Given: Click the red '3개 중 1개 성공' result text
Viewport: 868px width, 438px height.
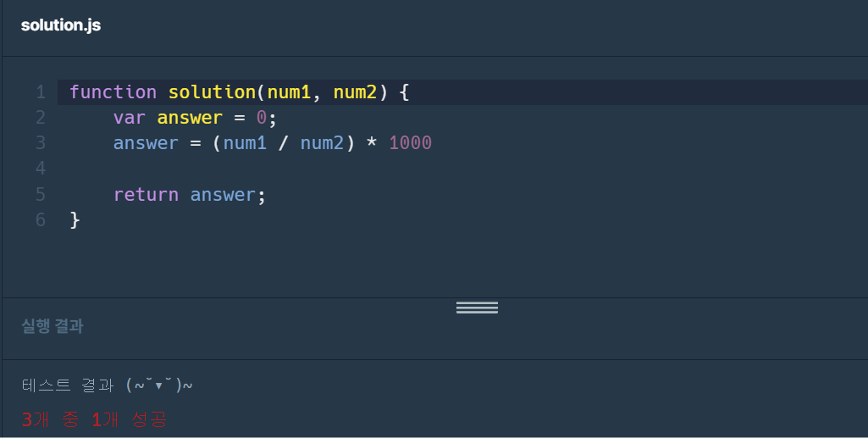Looking at the screenshot, I should (94, 419).
